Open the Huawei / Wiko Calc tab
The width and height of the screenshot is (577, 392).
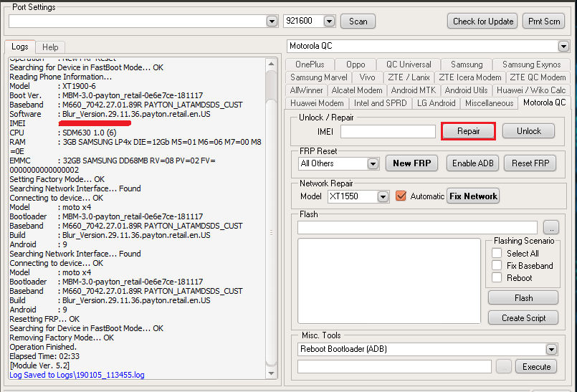[x=531, y=90]
